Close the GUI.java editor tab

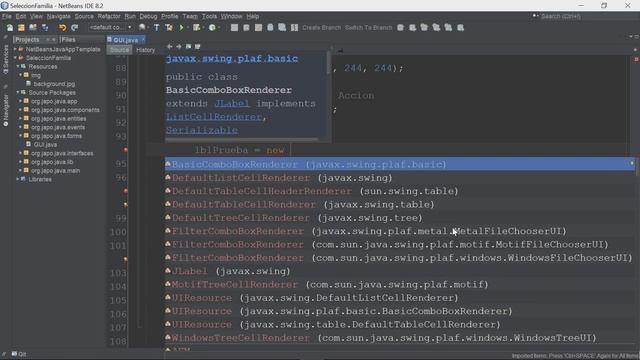143,40
